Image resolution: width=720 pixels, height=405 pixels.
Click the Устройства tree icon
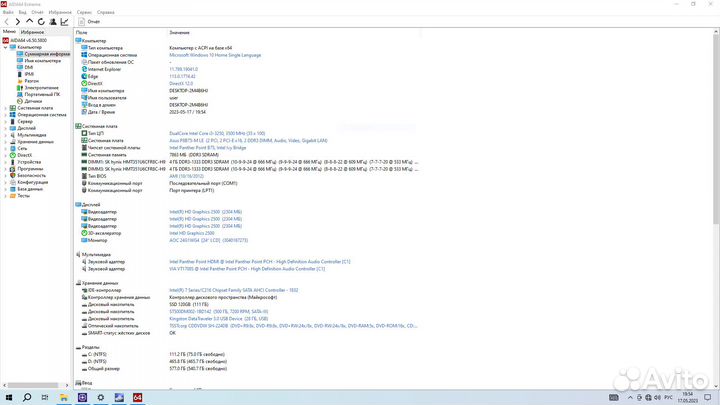pyautogui.click(x=13, y=162)
